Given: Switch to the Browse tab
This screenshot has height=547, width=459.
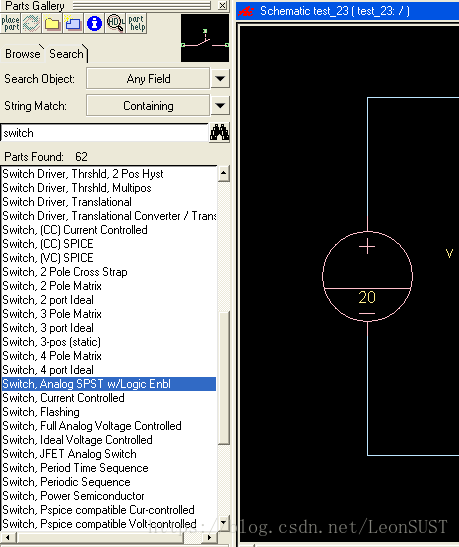Looking at the screenshot, I should pyautogui.click(x=22, y=54).
